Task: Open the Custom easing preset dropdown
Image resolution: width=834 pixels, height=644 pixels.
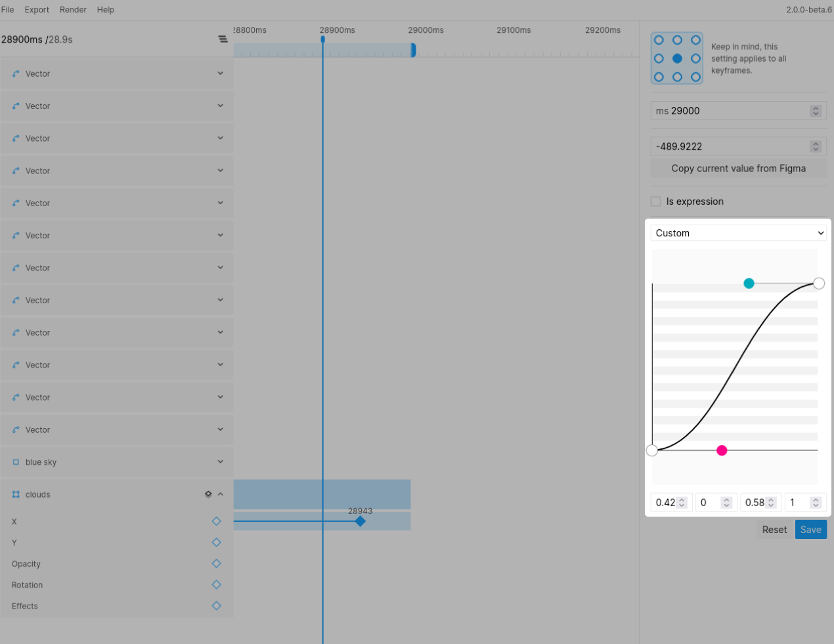Action: pyautogui.click(x=738, y=233)
